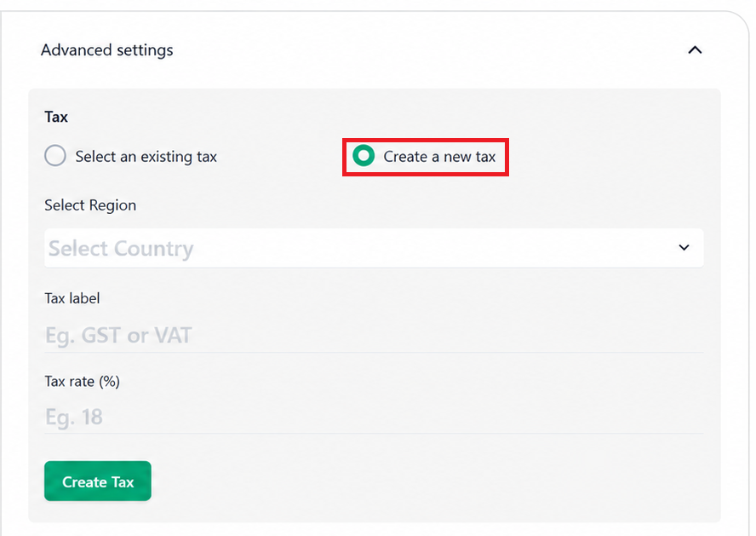The height and width of the screenshot is (536, 756).
Task: Click the empty radio circle beside existing tax
Action: pyautogui.click(x=55, y=156)
